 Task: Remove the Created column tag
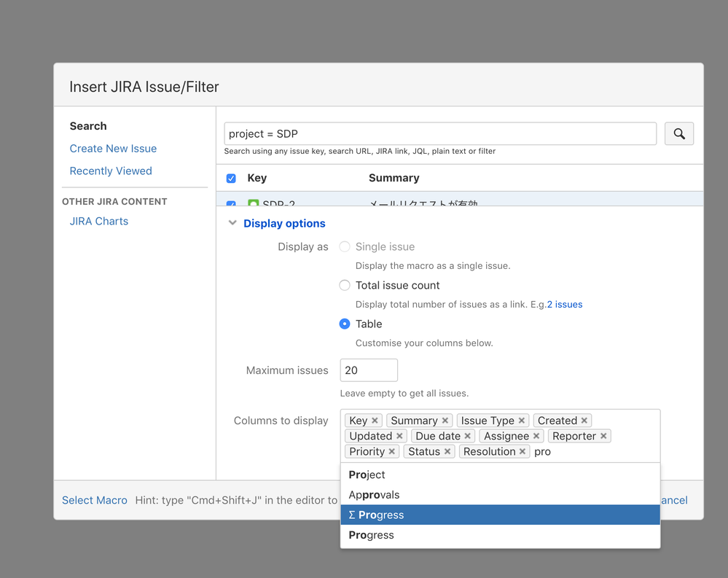point(584,421)
